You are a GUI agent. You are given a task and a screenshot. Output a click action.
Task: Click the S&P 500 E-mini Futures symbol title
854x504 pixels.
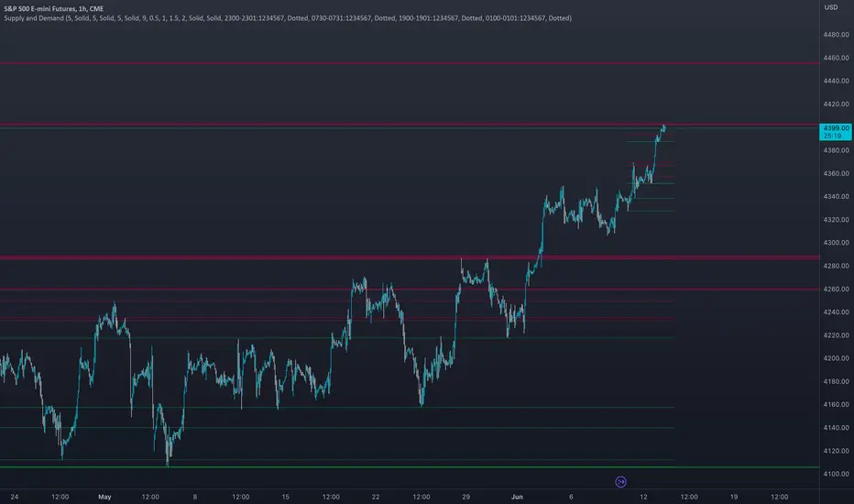click(x=53, y=9)
